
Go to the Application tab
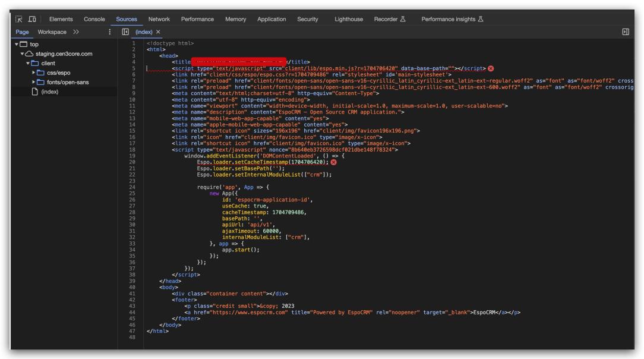tap(272, 19)
